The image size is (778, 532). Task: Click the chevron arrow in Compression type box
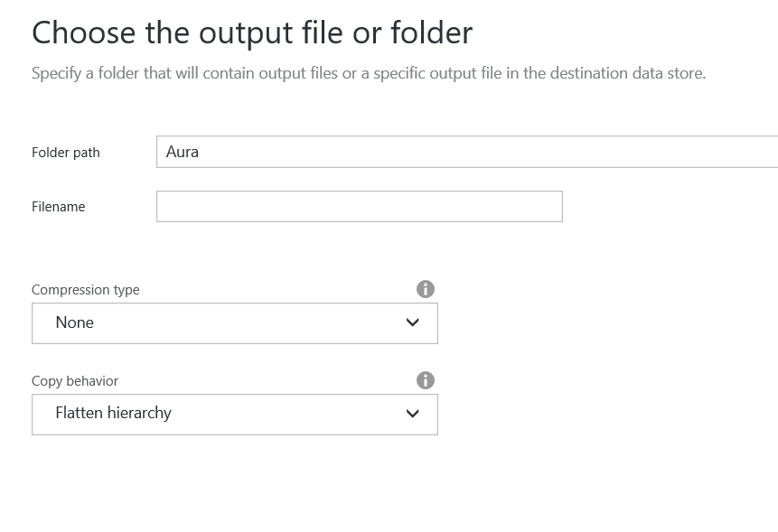[x=412, y=322]
